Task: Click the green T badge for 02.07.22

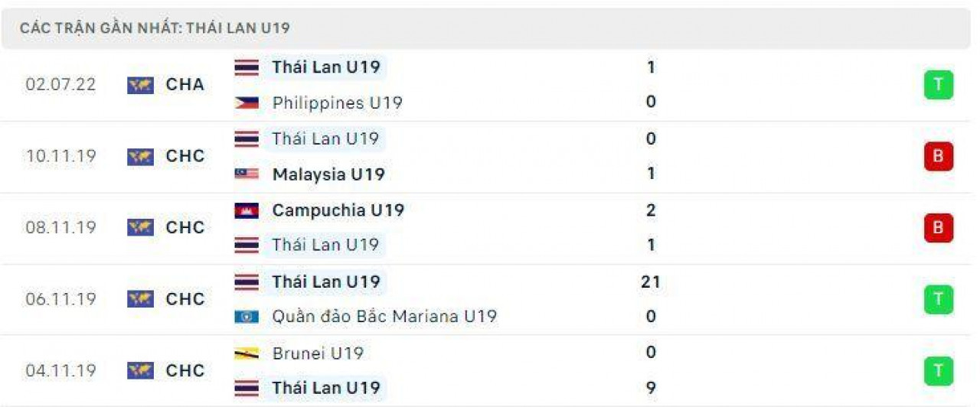Action: (x=938, y=85)
